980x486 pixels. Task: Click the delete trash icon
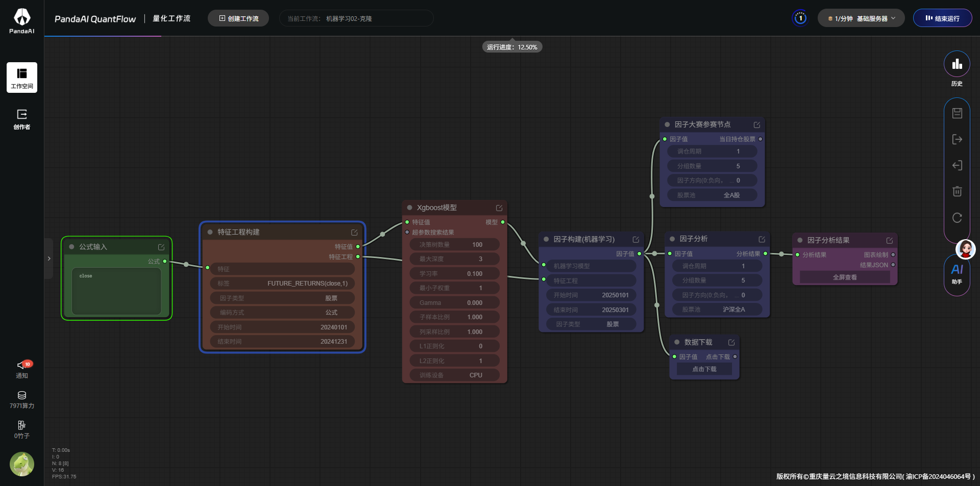point(957,191)
